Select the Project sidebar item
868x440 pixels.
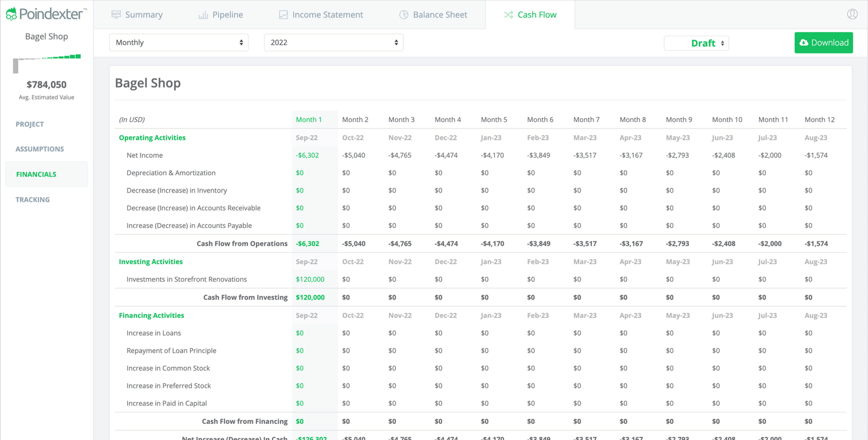click(30, 124)
